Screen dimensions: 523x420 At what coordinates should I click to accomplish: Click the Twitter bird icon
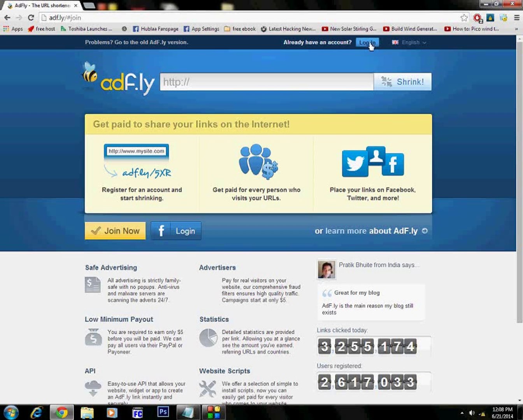[355, 164]
